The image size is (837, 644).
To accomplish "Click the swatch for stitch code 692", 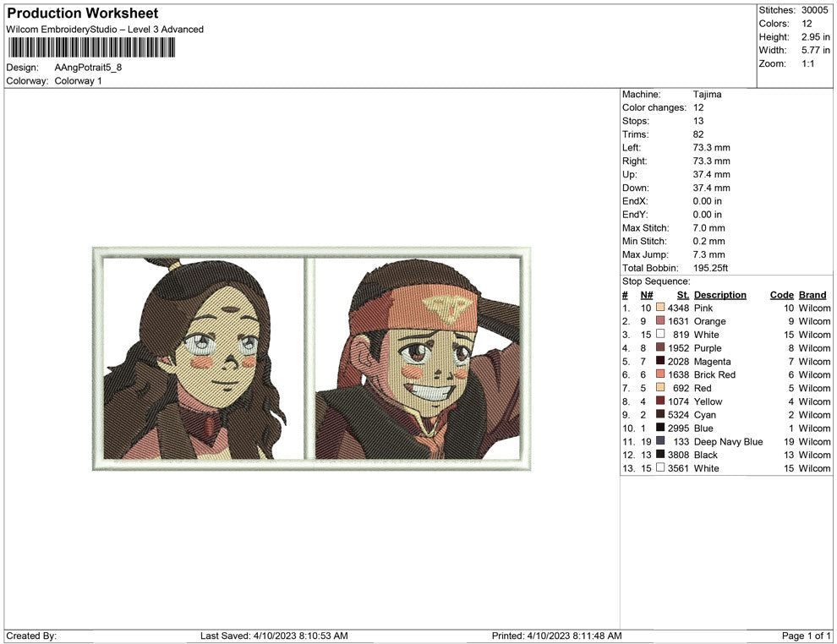I will point(660,388).
